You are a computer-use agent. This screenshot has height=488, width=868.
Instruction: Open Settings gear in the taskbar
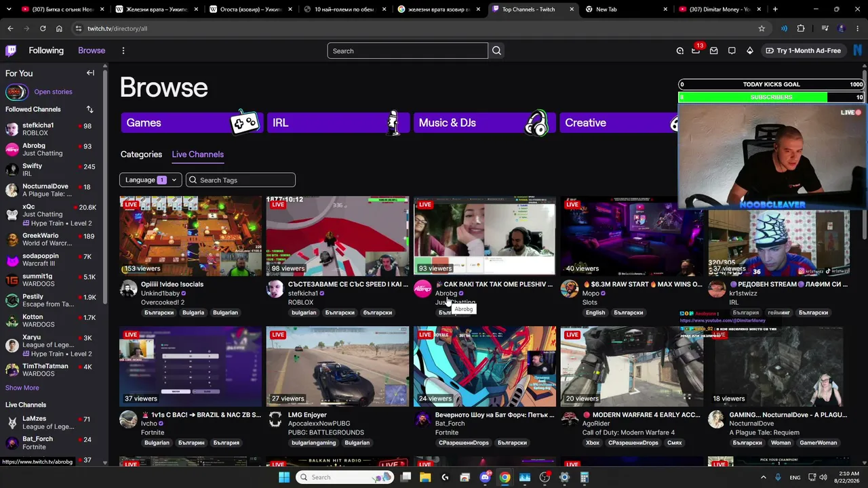click(x=564, y=477)
